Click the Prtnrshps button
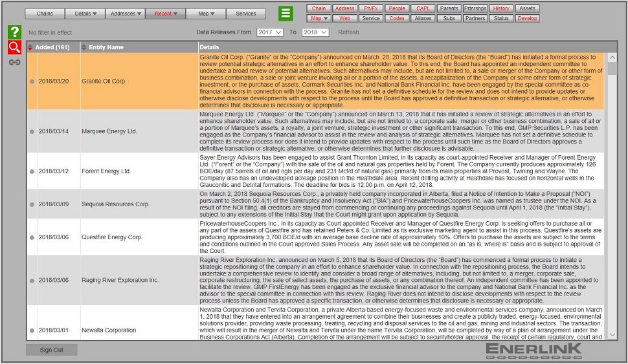The height and width of the screenshot is (364, 628). [475, 8]
